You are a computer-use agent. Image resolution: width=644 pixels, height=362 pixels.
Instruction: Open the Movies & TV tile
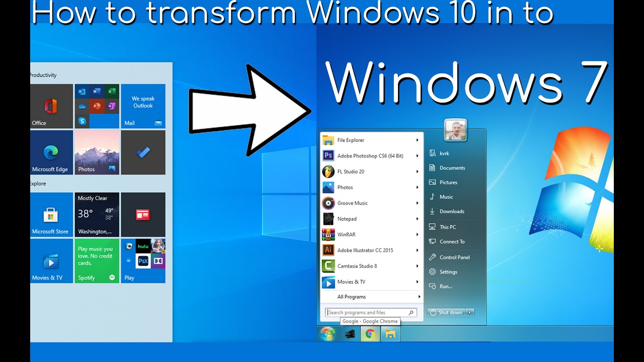tap(51, 261)
